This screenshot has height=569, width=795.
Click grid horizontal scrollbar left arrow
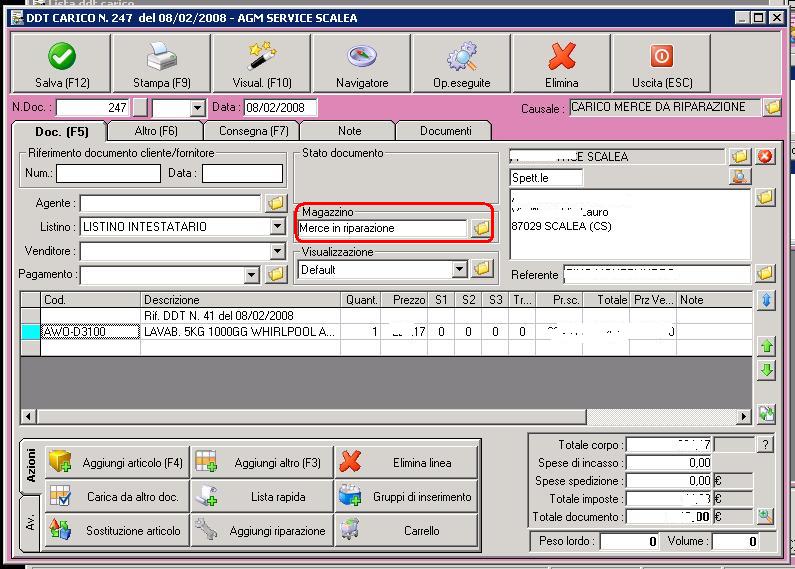(28, 416)
